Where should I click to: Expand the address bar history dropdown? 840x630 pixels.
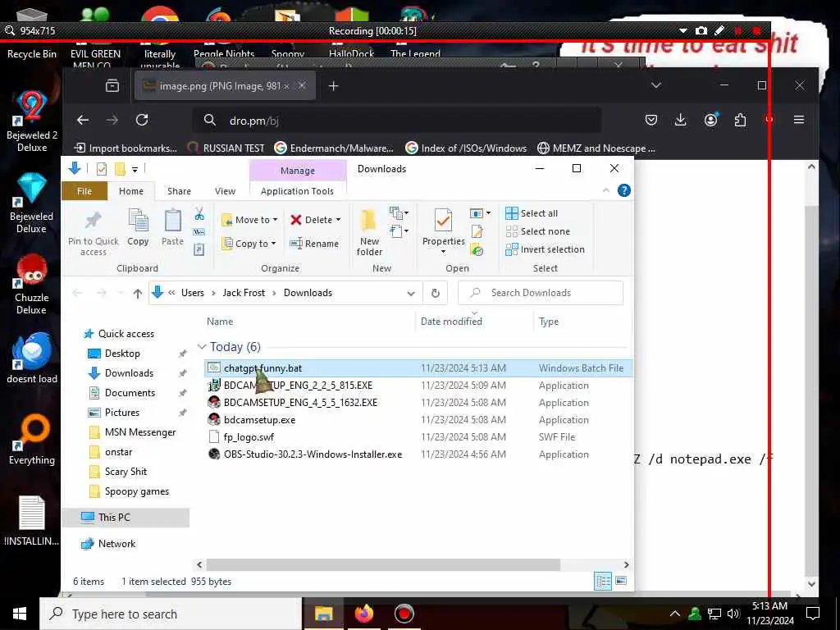[411, 293]
